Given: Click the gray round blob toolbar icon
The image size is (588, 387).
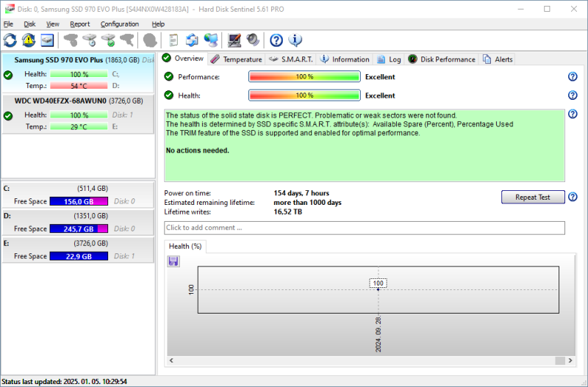Looking at the screenshot, I should point(150,40).
